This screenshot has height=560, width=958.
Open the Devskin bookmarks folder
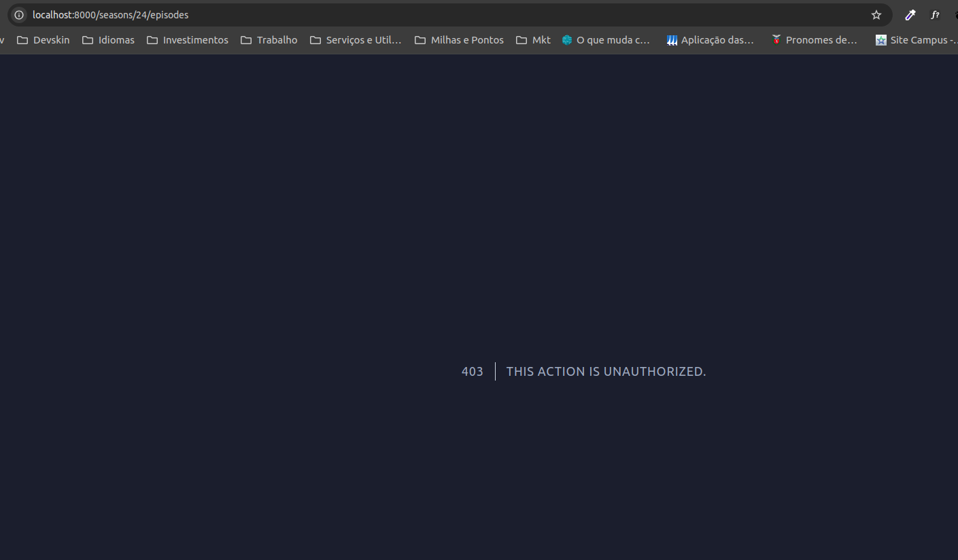pyautogui.click(x=44, y=40)
